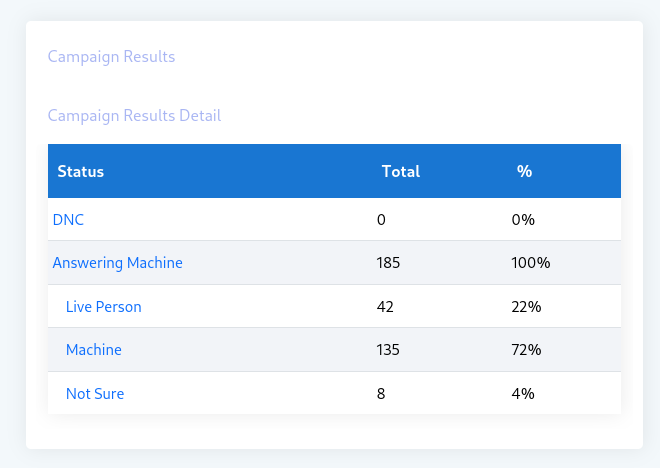
Task: Click the % column header
Action: pyautogui.click(x=524, y=171)
